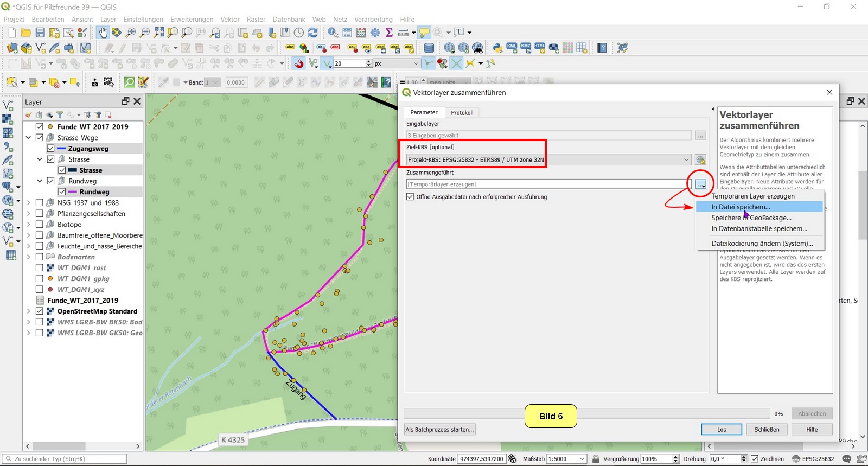Screen dimensions: 868x466
Task: Toggle the snapping magnet icon
Action: 298,63
